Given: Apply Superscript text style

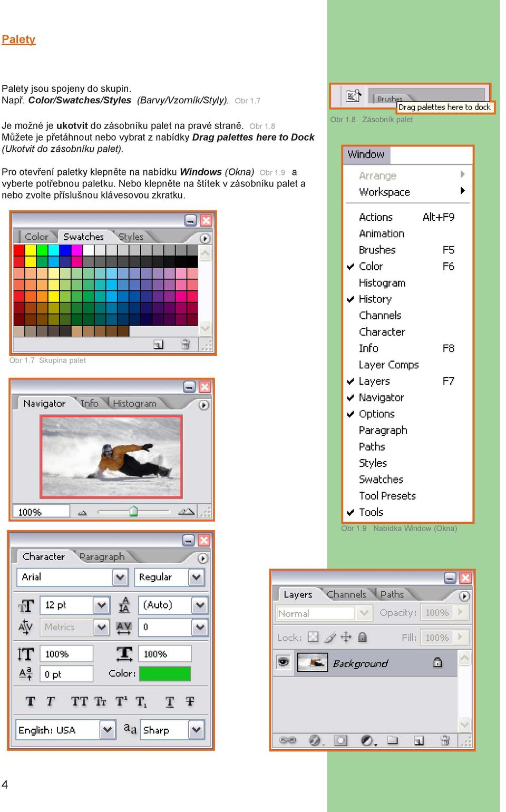Looking at the screenshot, I should [x=121, y=701].
